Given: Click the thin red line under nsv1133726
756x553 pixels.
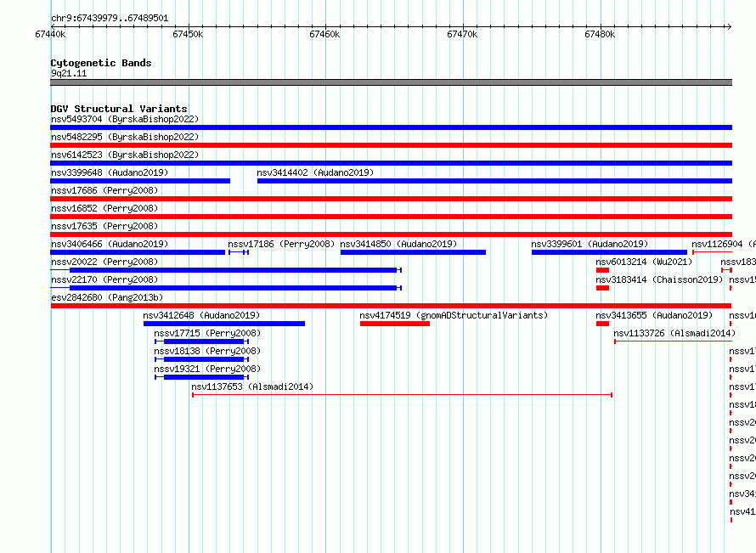Looking at the screenshot, I should pyautogui.click(x=673, y=341).
